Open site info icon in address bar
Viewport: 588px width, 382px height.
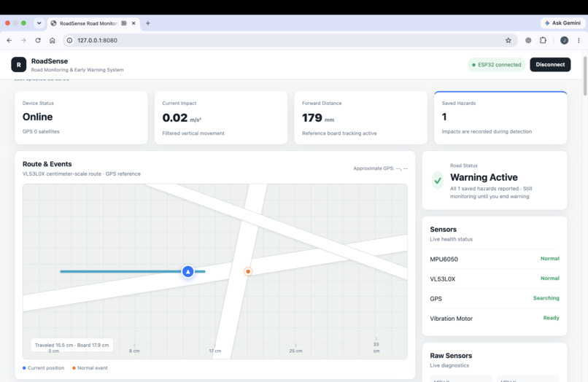pyautogui.click(x=70, y=40)
